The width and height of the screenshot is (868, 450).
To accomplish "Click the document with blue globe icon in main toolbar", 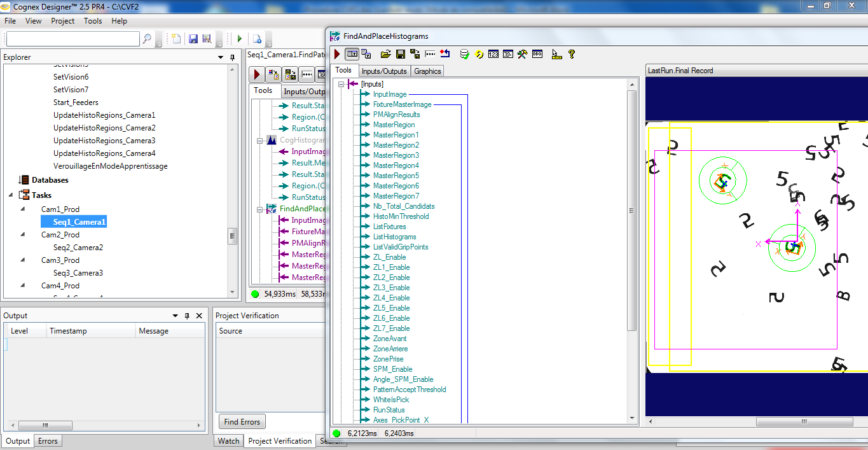I will pos(258,39).
